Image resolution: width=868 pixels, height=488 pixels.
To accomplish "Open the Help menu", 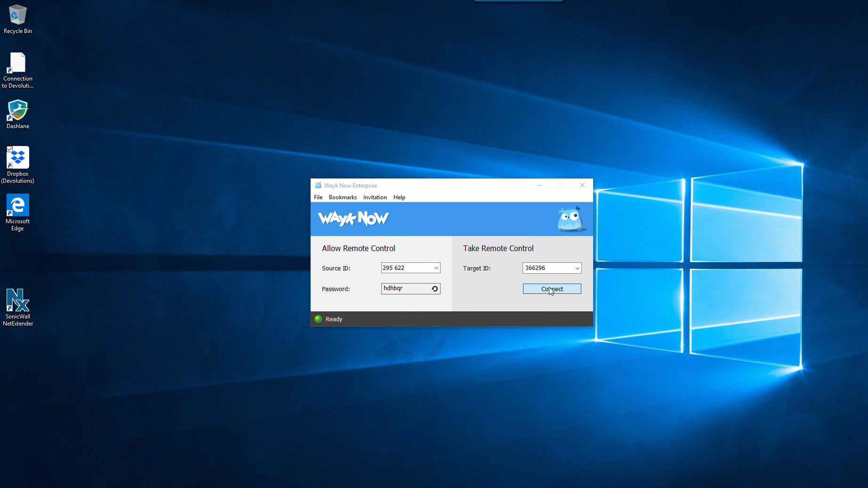I will pos(399,197).
